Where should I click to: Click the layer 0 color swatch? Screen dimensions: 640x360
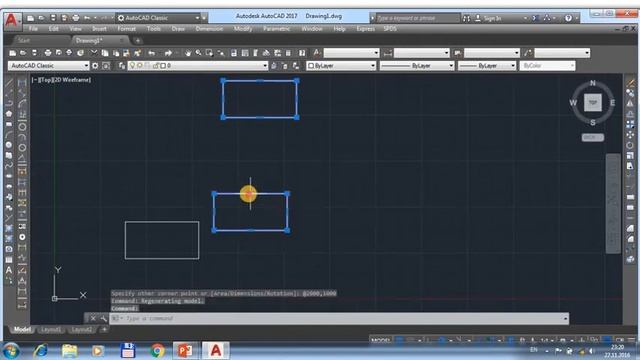pos(163,65)
